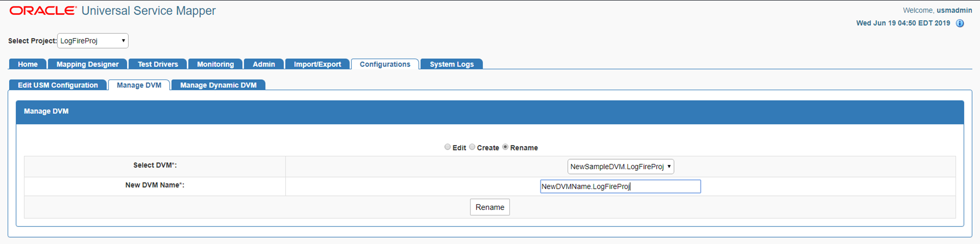Go to the Home tab
This screenshot has height=244, width=980.
click(28, 64)
